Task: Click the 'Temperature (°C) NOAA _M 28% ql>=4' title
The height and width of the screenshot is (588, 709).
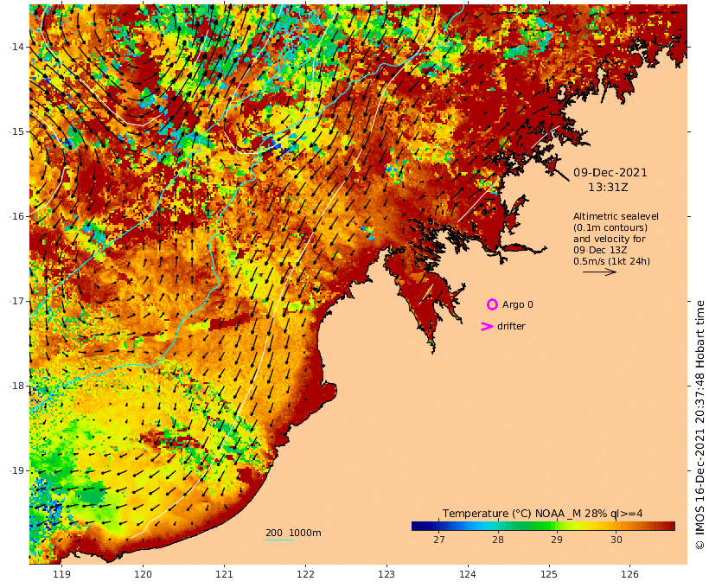Action: click(543, 514)
